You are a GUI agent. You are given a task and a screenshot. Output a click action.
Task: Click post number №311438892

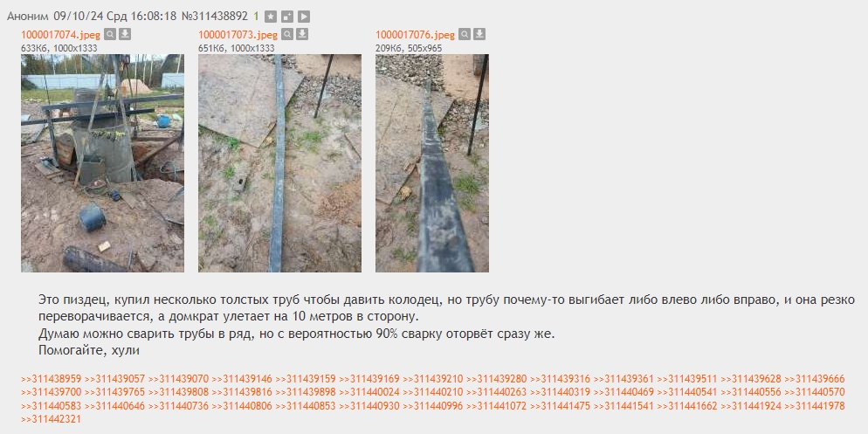tap(215, 16)
